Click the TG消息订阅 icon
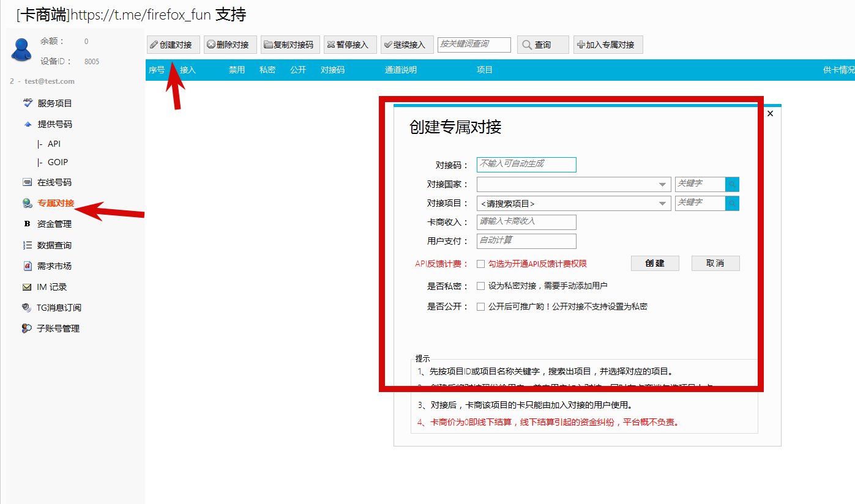Image resolution: width=855 pixels, height=504 pixels. point(27,308)
